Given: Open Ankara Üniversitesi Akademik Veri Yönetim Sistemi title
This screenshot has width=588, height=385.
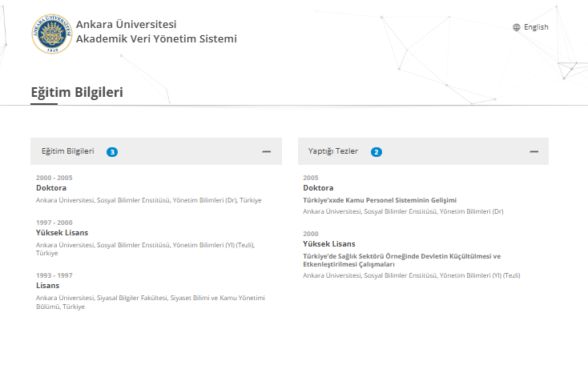Looking at the screenshot, I should 156,31.
